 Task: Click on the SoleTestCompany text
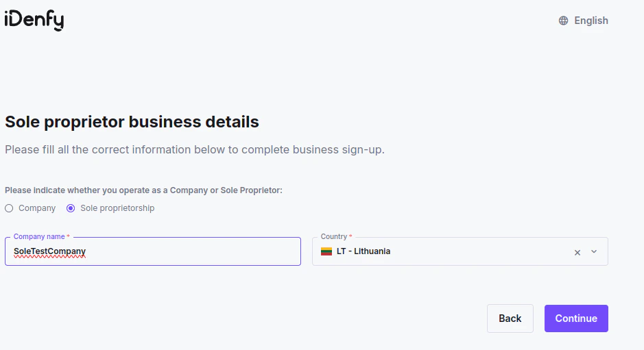pos(49,251)
